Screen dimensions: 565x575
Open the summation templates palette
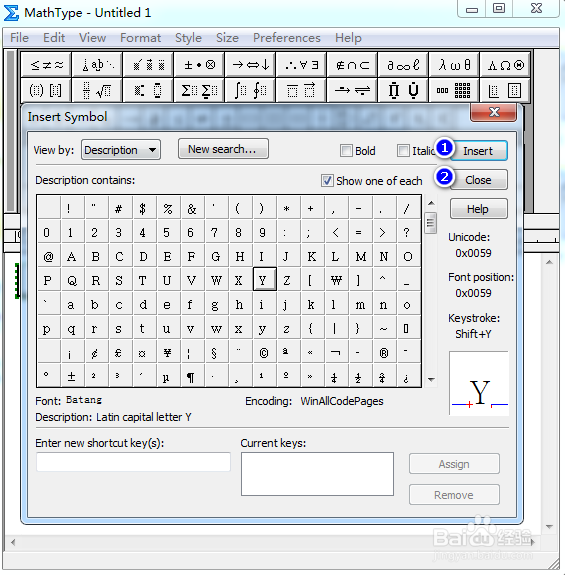pyautogui.click(x=199, y=90)
